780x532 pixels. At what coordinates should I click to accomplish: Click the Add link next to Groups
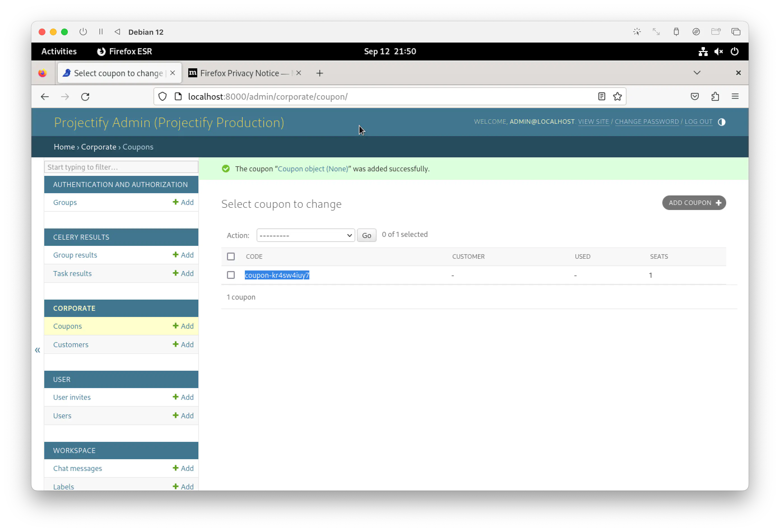(x=183, y=202)
